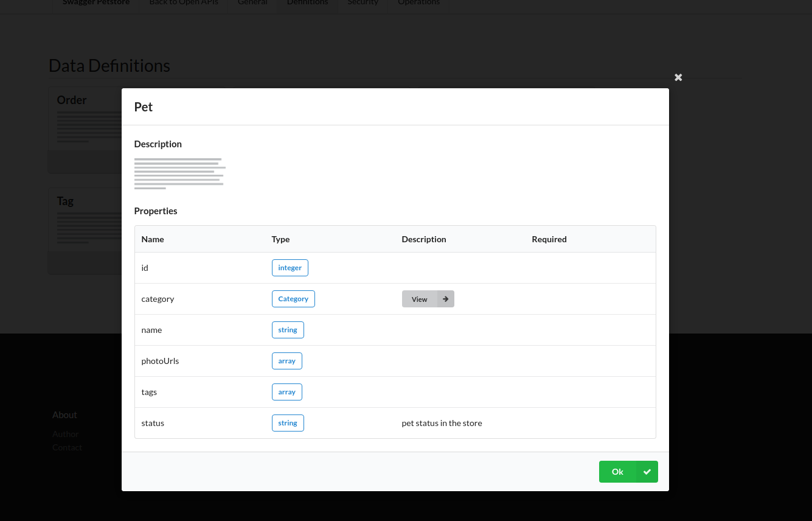
Task: Open the Definitions tab
Action: point(307,3)
